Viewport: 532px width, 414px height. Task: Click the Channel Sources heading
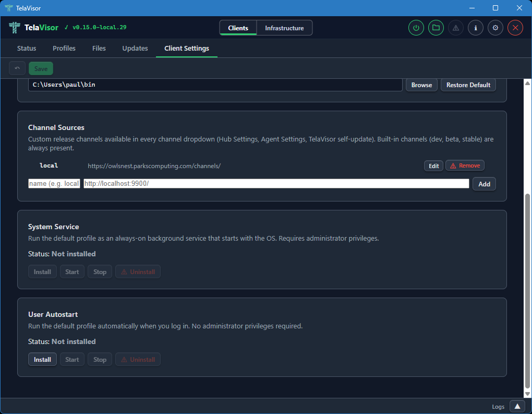[x=56, y=127]
